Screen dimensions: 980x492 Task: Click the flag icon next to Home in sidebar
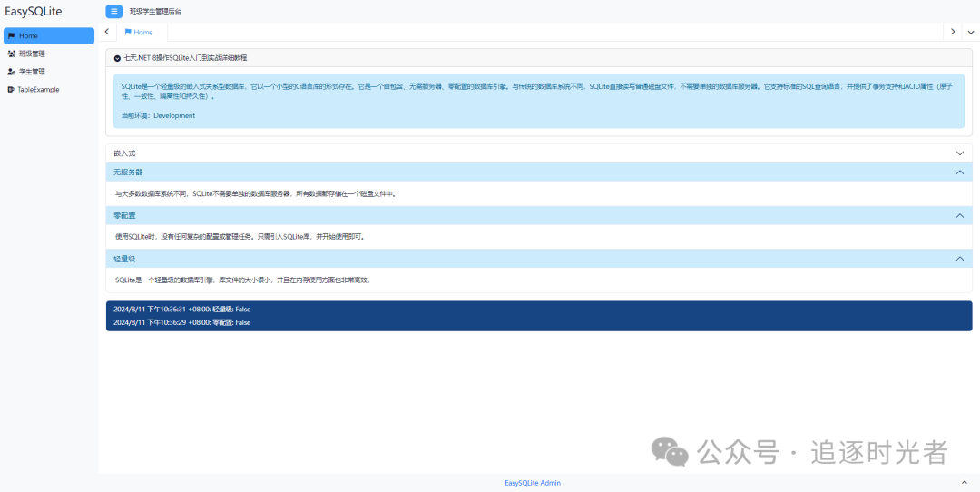[x=11, y=35]
